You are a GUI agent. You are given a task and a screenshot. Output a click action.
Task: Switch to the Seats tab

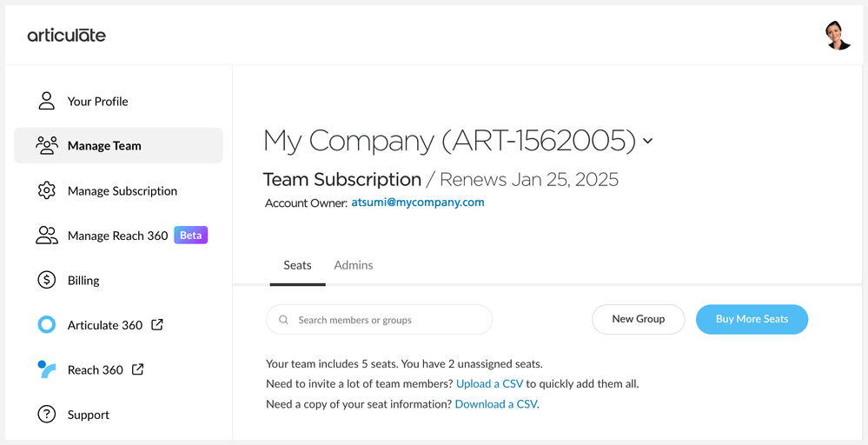point(298,266)
